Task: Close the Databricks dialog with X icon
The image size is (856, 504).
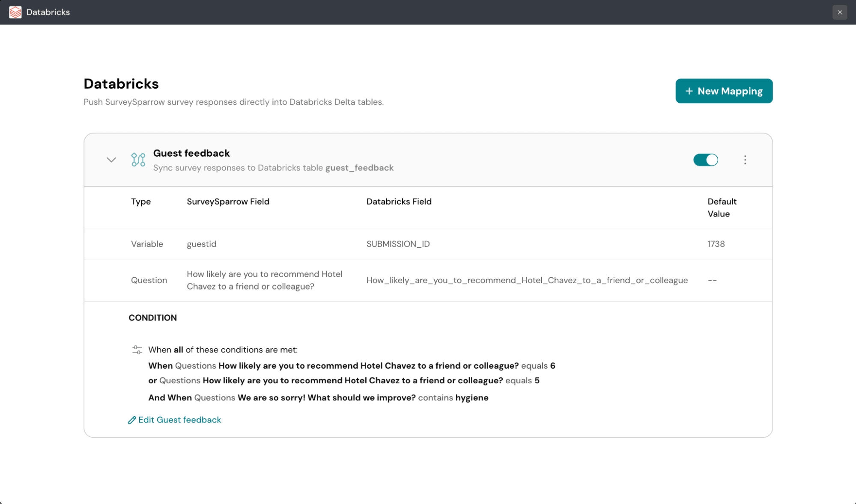Action: coord(839,12)
